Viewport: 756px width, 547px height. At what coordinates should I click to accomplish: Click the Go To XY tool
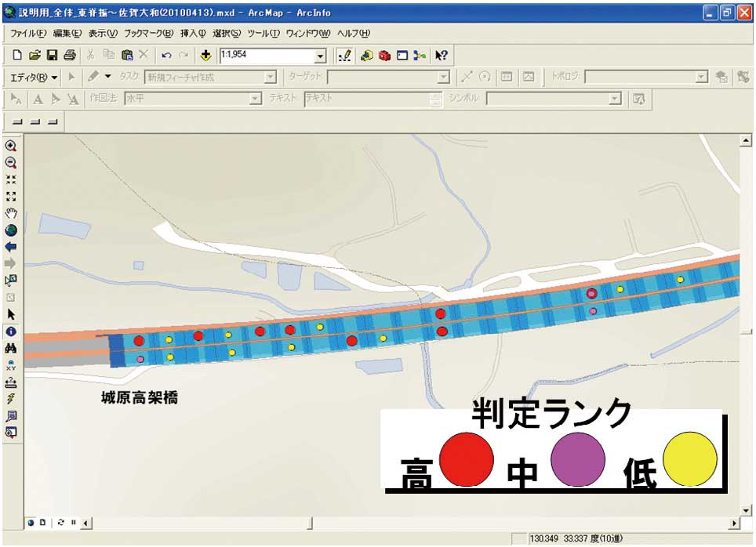point(11,365)
